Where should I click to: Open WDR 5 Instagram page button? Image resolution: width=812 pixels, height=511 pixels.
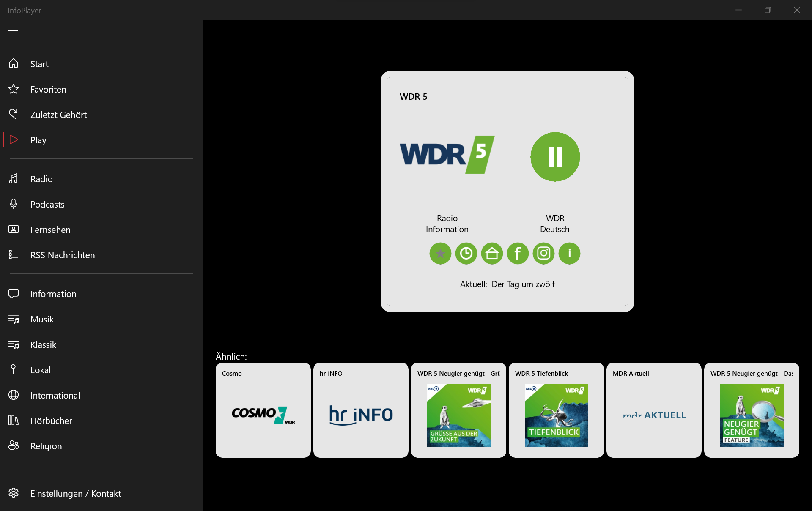point(543,254)
